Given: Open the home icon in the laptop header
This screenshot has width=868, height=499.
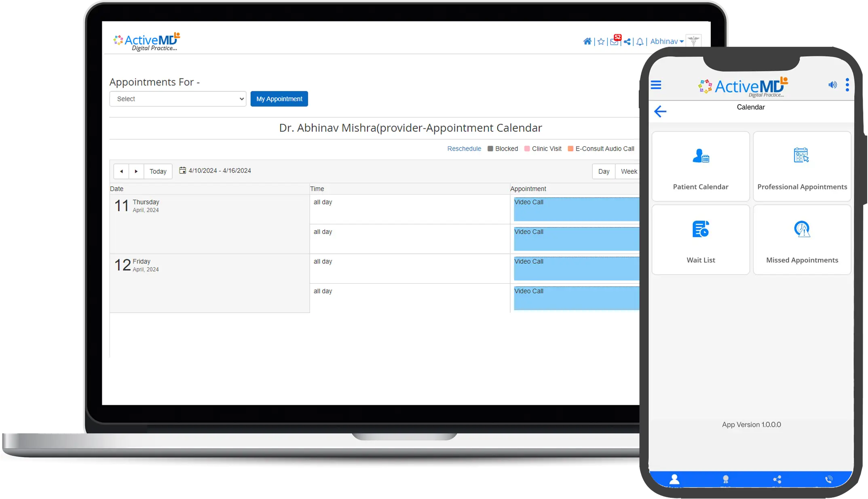Looking at the screenshot, I should pos(587,41).
